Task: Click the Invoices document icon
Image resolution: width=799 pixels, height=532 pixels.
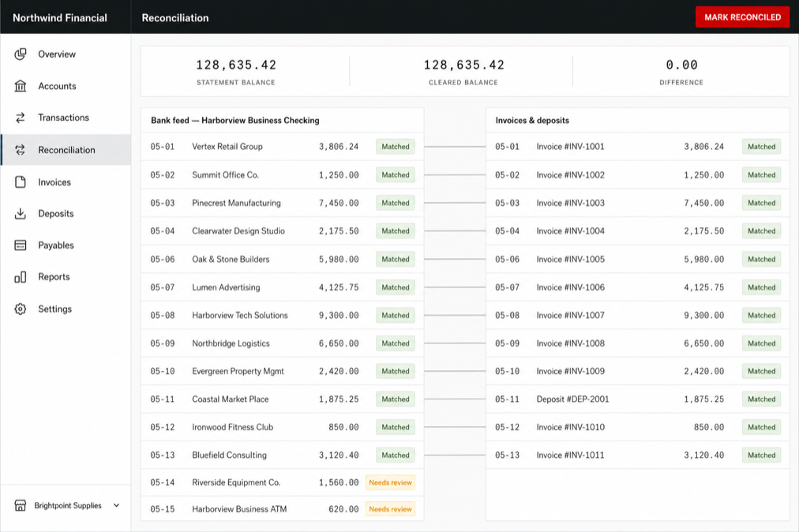Action: click(21, 182)
